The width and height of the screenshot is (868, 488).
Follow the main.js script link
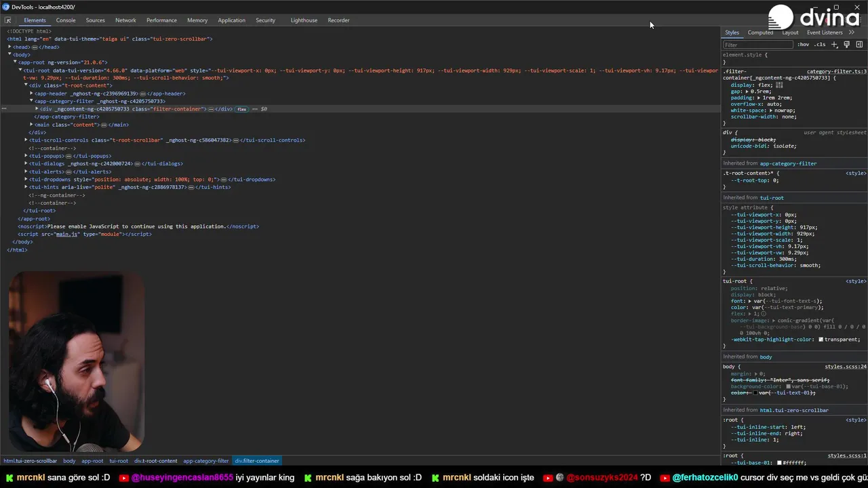[x=66, y=234]
